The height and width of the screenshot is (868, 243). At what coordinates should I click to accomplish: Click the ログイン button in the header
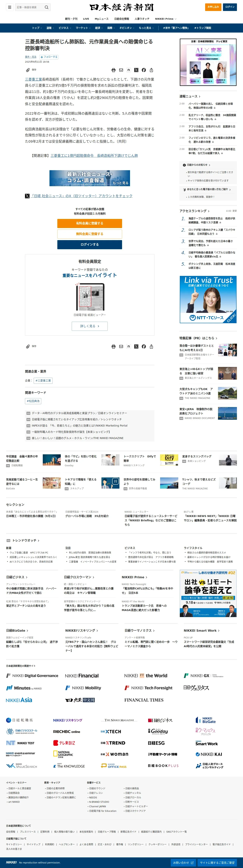[230, 7]
